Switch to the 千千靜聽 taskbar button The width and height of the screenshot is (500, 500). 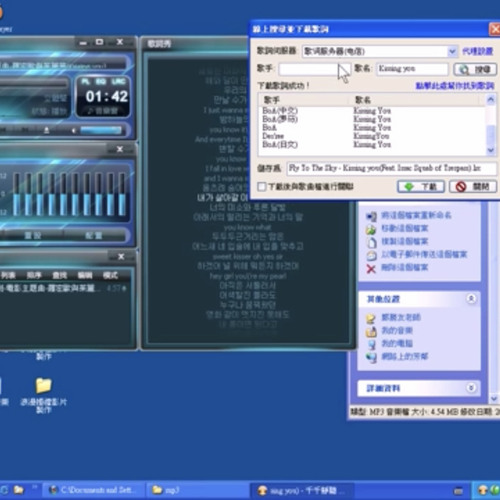302,490
